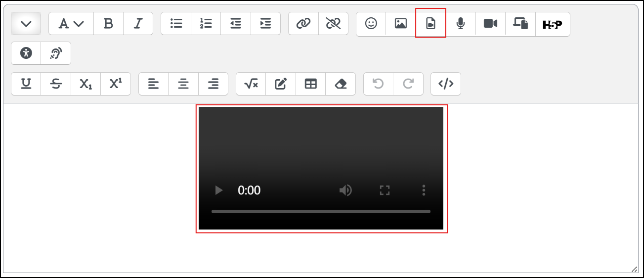Screen dimensions: 644x278
Task: Indent the selected text
Action: point(266,24)
